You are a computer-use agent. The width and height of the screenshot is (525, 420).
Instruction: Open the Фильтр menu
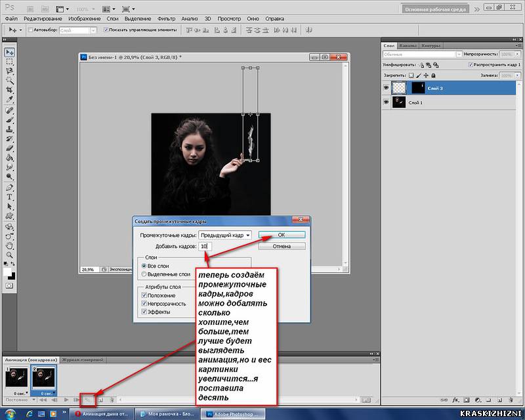click(166, 19)
